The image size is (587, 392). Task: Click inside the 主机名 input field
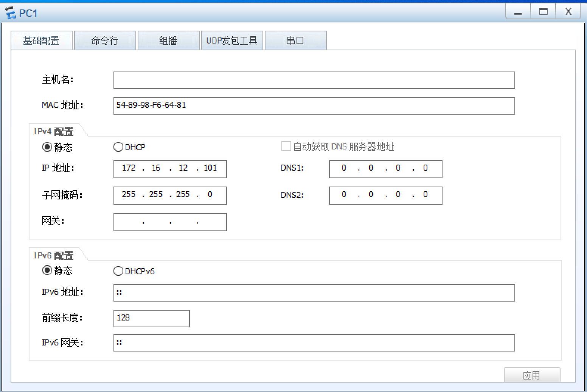pos(314,80)
